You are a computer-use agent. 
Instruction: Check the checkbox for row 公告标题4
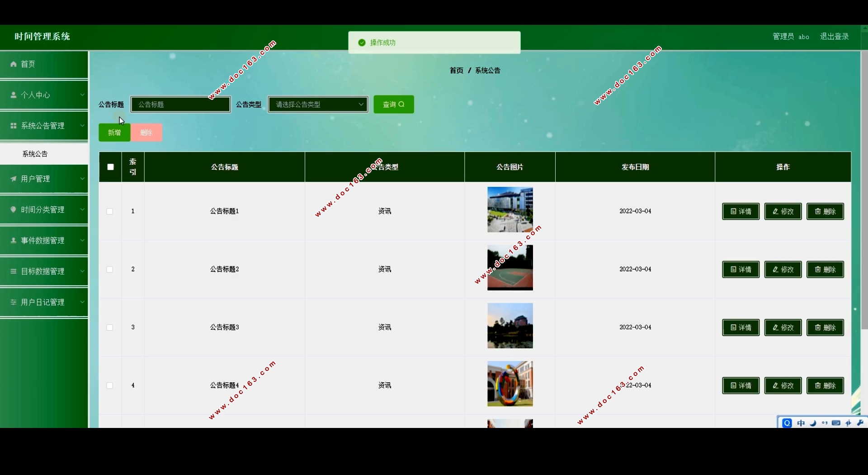tap(110, 386)
